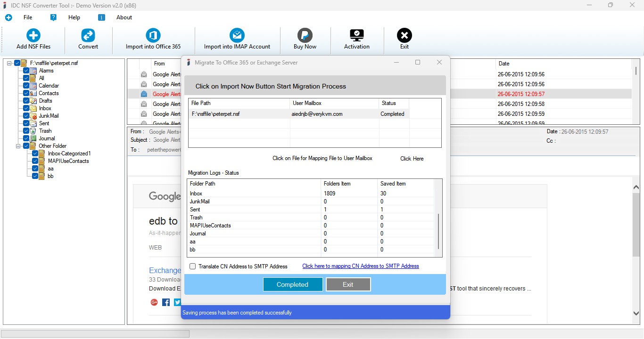Image resolution: width=644 pixels, height=339 pixels.
Task: Enable Translate CN Address to SMTP Address
Action: click(x=192, y=266)
